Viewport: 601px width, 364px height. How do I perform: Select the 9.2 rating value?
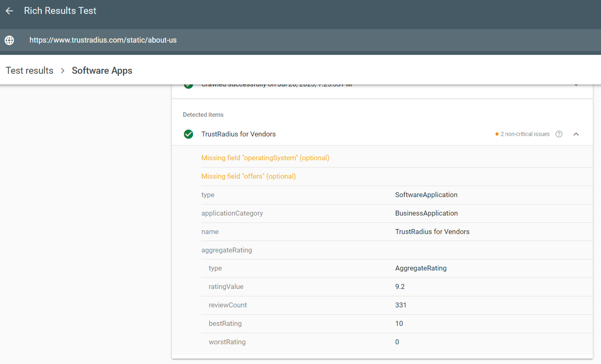point(400,287)
